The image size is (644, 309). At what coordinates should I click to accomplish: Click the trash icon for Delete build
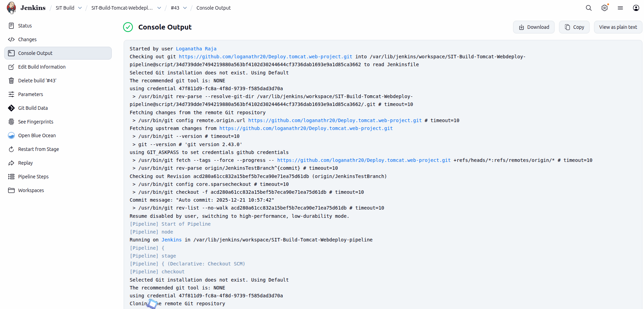11,81
